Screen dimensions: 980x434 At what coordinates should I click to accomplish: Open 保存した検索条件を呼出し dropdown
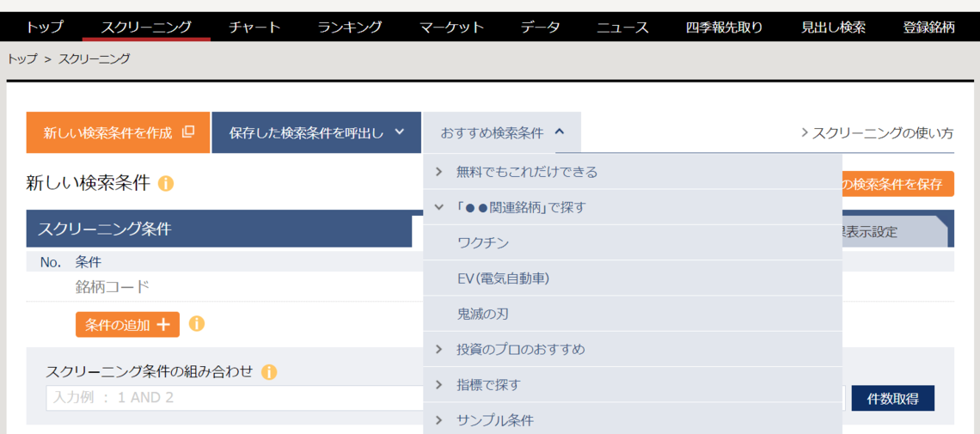coord(316,132)
